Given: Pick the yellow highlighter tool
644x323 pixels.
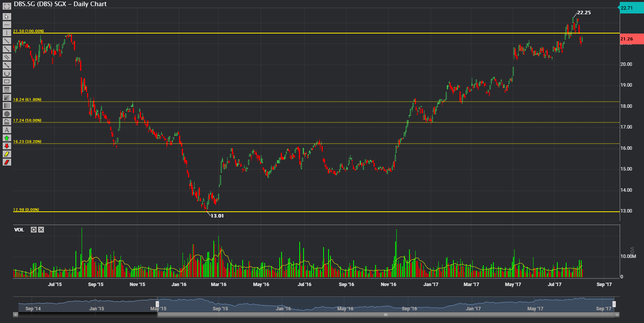Looking at the screenshot, I should click(x=7, y=154).
